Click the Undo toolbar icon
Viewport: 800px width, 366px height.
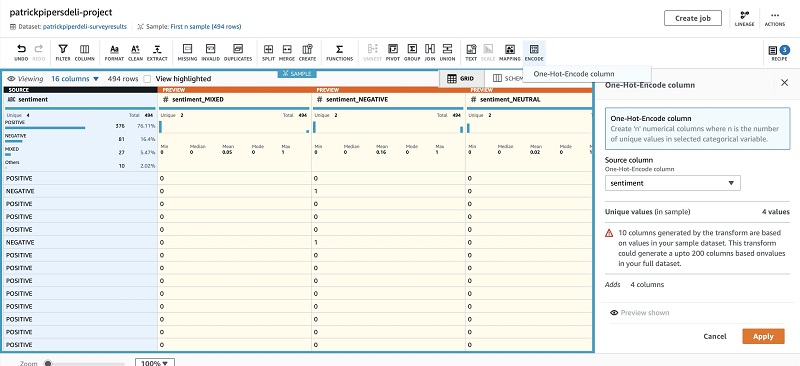[21, 52]
